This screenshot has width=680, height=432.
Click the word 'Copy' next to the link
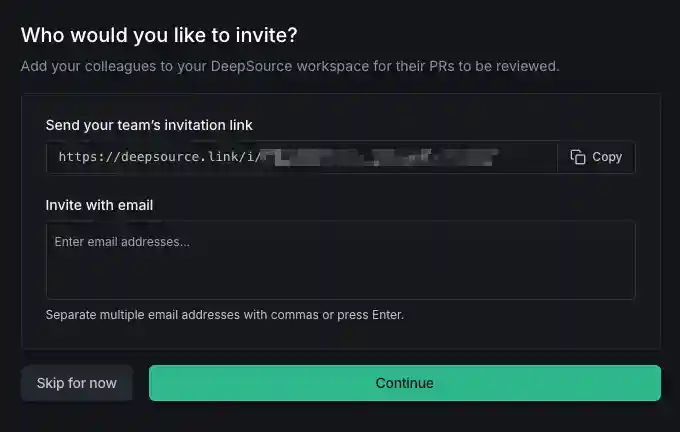(607, 157)
